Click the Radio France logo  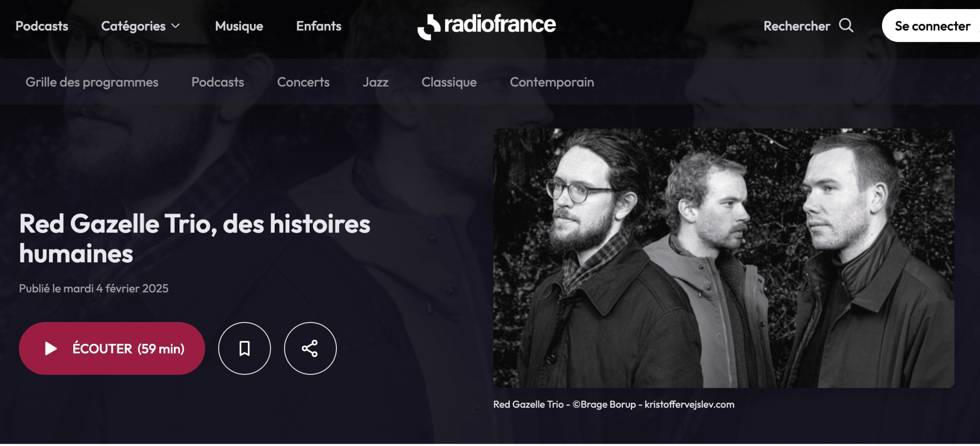(x=487, y=26)
